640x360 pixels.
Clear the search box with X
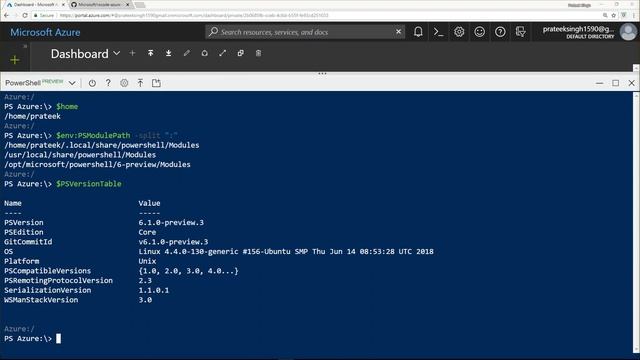[398, 32]
